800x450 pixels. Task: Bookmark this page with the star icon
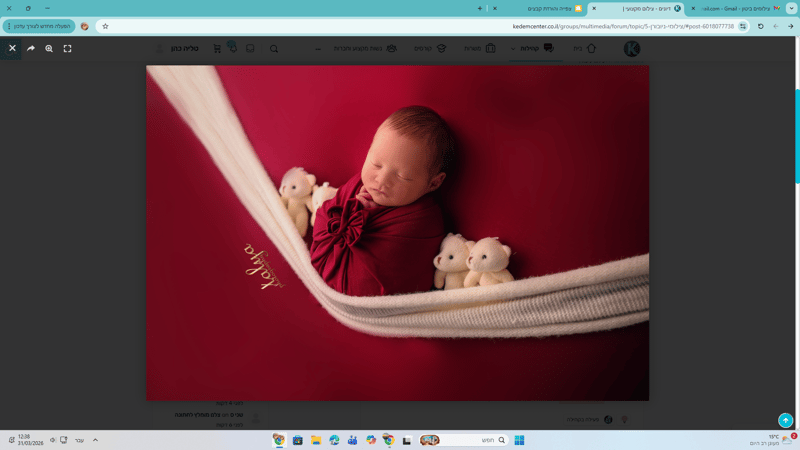(105, 26)
